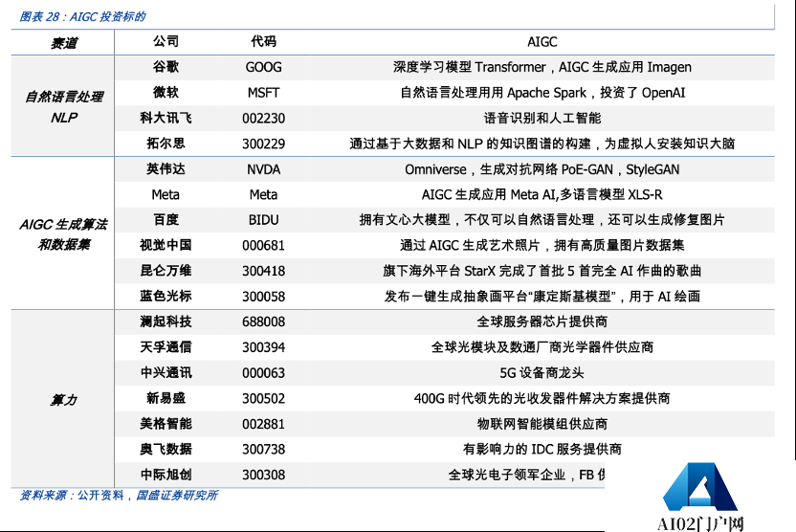This screenshot has width=796, height=532.
Task: Click the Transformer and Imagen description
Action: (542, 67)
